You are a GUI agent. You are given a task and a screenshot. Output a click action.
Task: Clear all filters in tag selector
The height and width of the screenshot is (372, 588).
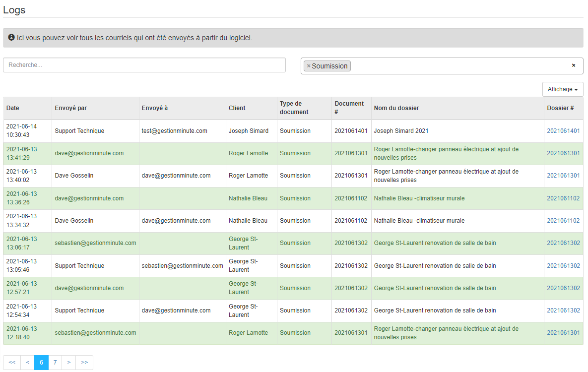(x=574, y=65)
